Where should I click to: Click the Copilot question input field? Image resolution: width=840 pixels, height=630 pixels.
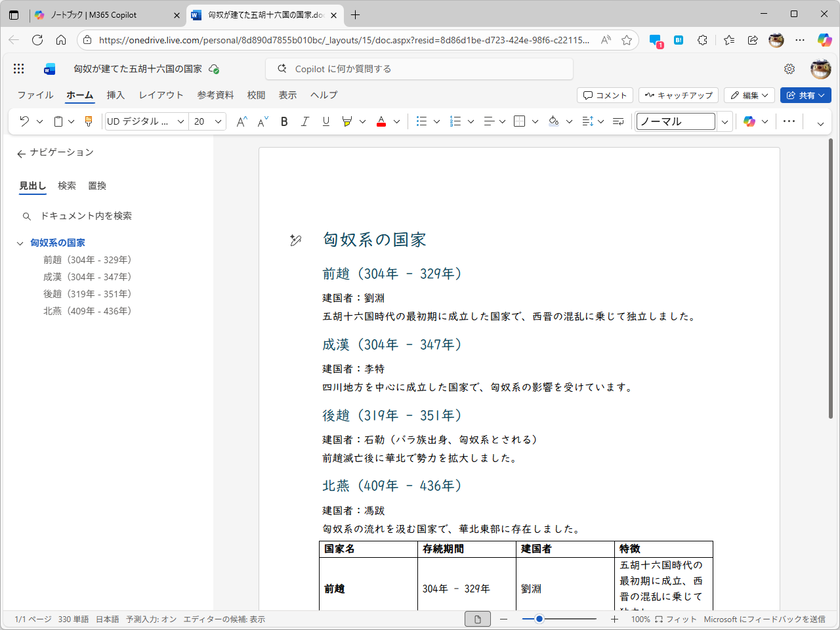[x=420, y=68]
